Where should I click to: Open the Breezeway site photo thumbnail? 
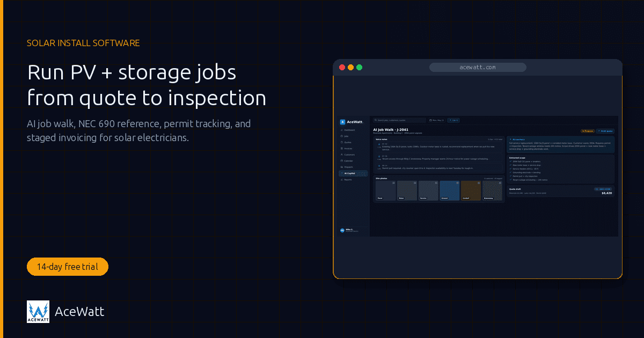(492, 190)
